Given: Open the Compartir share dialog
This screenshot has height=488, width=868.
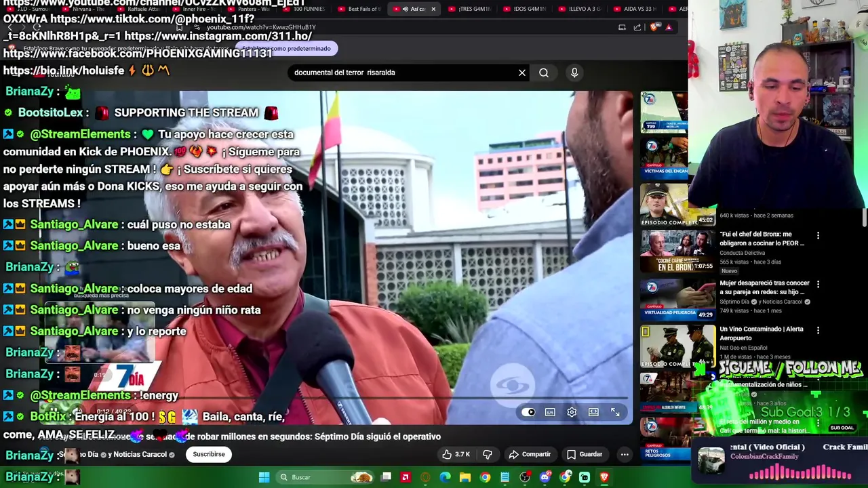Looking at the screenshot, I should [x=530, y=454].
